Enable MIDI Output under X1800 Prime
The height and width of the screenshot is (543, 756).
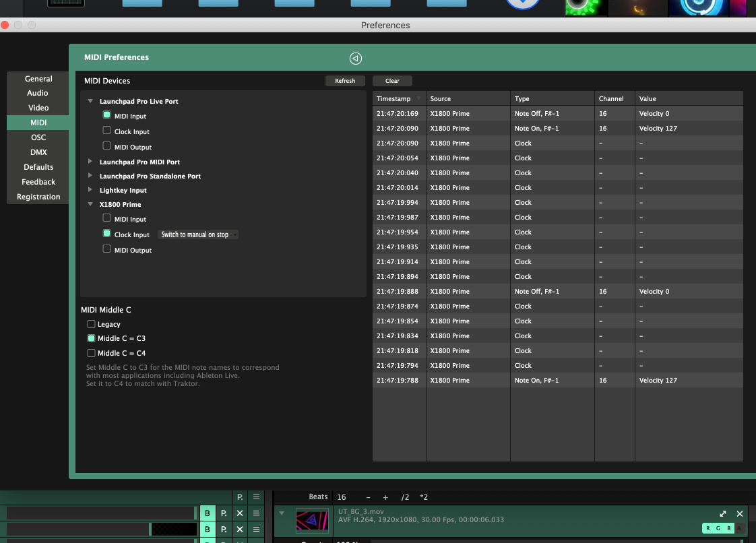[106, 249]
